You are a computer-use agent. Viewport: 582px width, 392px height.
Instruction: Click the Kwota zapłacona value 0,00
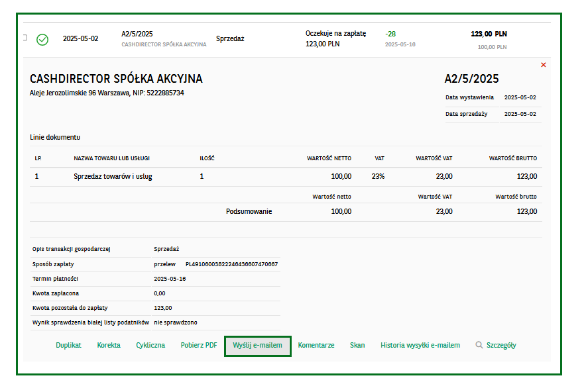point(160,293)
